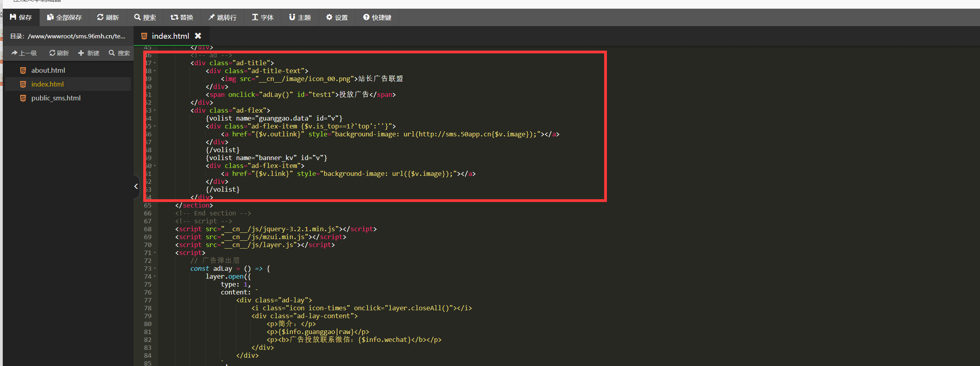
Task: Collapse the file explorer panel
Action: click(136, 186)
